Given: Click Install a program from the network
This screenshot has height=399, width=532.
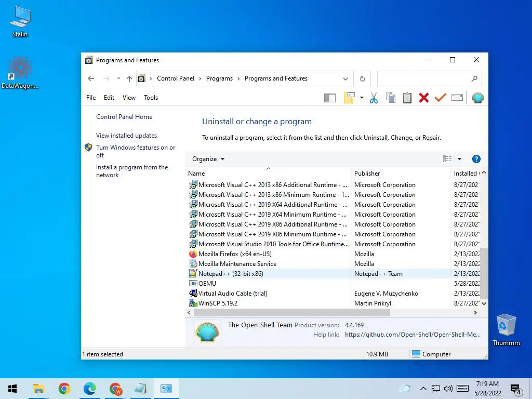Looking at the screenshot, I should tap(132, 171).
